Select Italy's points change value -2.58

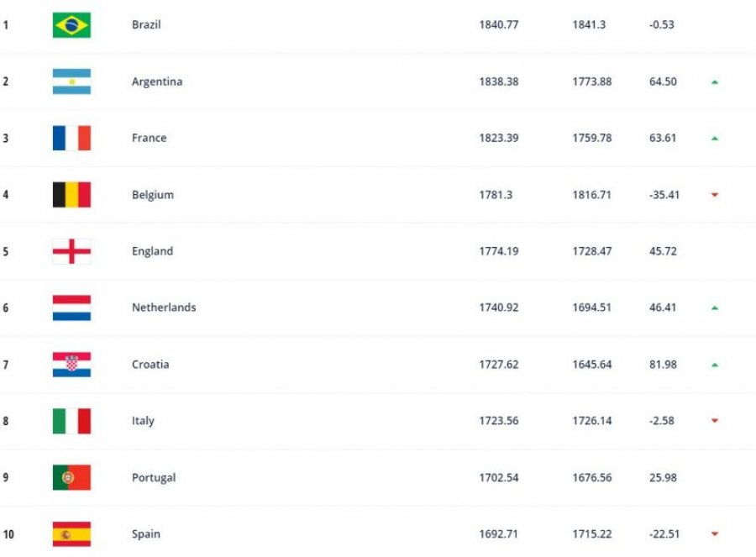point(662,421)
